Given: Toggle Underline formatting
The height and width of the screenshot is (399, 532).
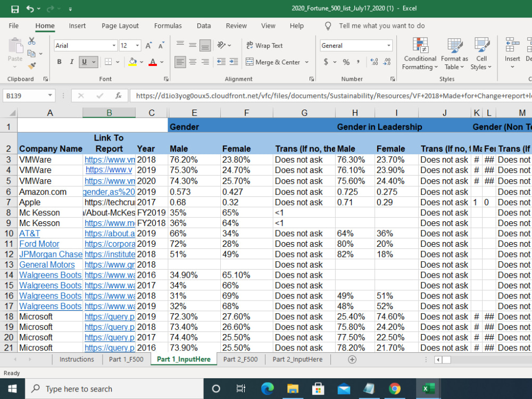Looking at the screenshot, I should tap(84, 62).
